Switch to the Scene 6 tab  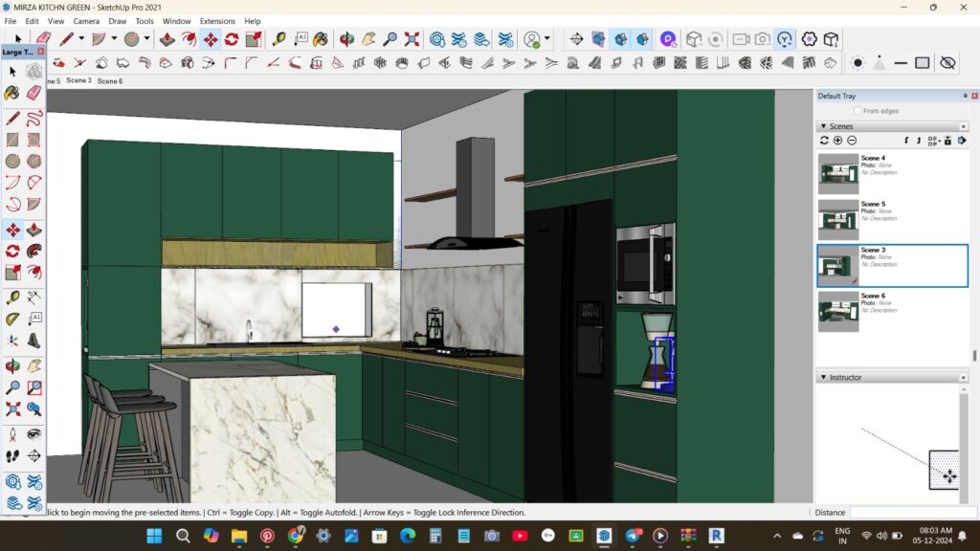[x=110, y=81]
